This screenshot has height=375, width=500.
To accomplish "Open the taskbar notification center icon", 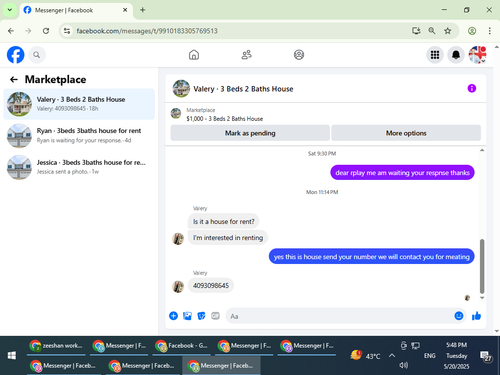I will pyautogui.click(x=485, y=356).
